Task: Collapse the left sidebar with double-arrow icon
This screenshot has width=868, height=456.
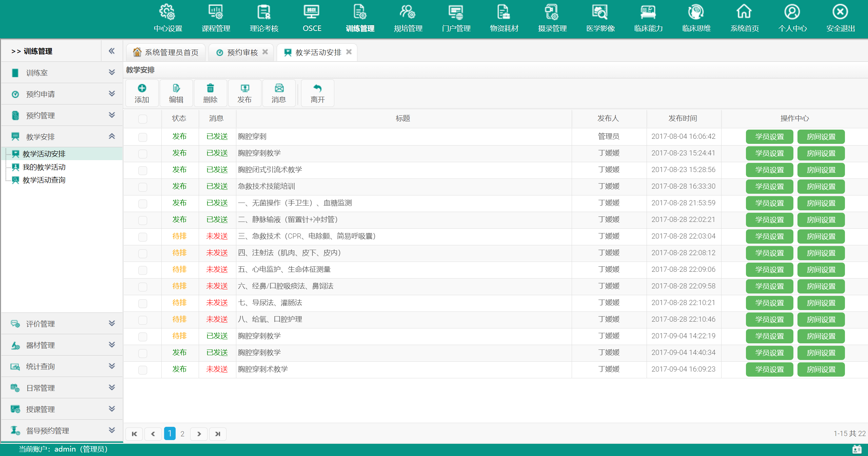Action: tap(112, 51)
